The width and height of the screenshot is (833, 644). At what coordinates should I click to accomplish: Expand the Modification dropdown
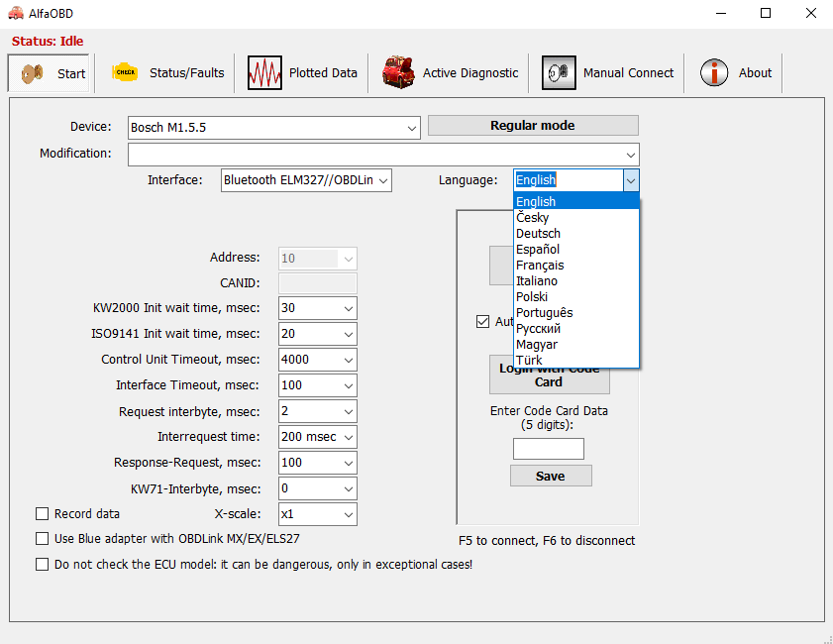pyautogui.click(x=630, y=155)
